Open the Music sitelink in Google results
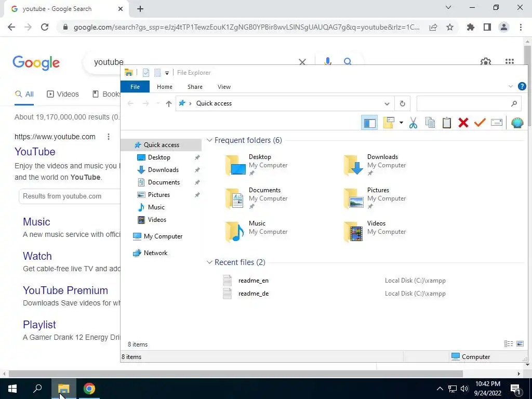Image resolution: width=532 pixels, height=399 pixels. [37, 222]
